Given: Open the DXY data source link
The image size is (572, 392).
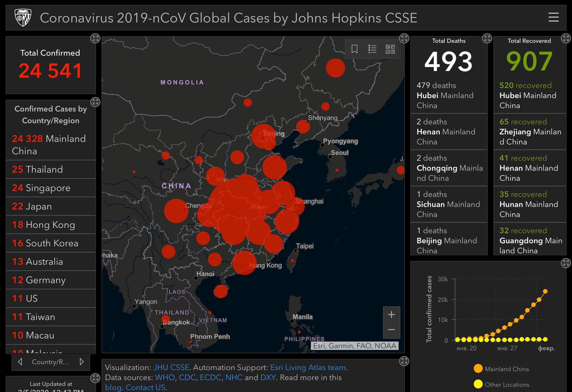Looking at the screenshot, I should [x=268, y=378].
